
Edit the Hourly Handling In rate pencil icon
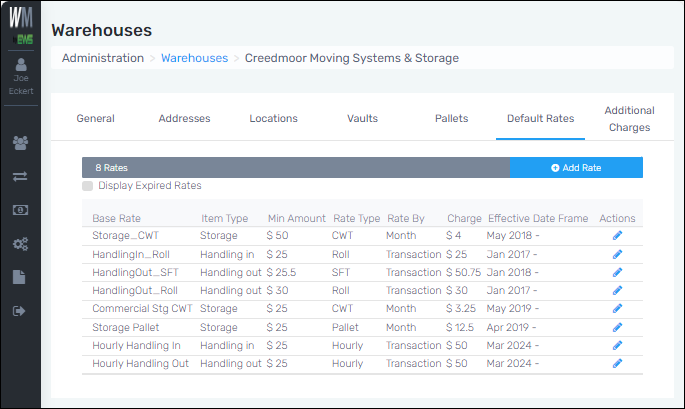(x=617, y=345)
